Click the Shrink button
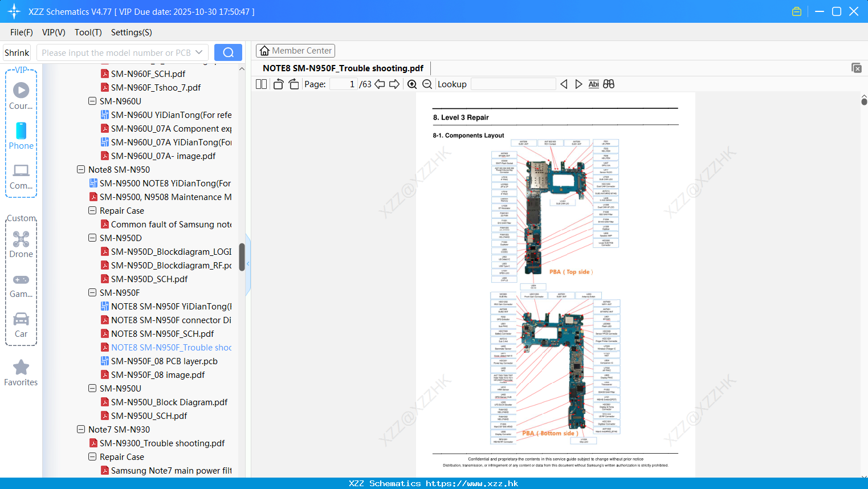This screenshot has width=868, height=489. 17,52
